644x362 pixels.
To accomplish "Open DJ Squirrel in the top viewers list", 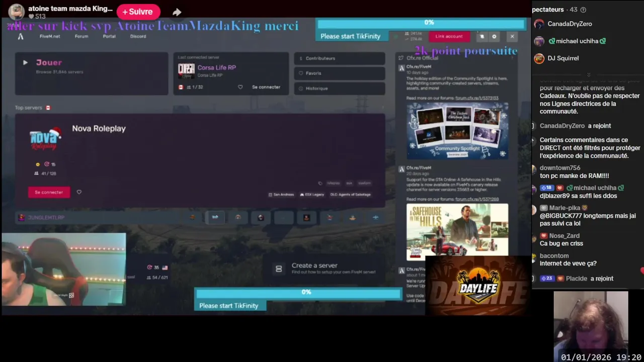I will point(563,58).
